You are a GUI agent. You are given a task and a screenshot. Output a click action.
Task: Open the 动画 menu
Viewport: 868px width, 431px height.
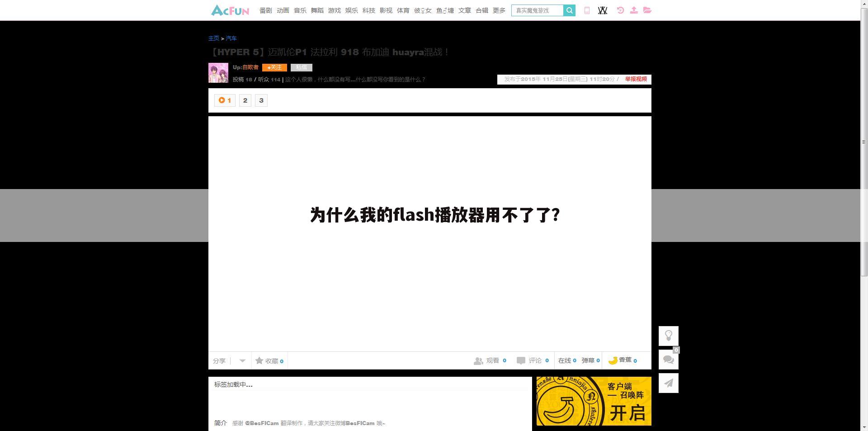283,10
